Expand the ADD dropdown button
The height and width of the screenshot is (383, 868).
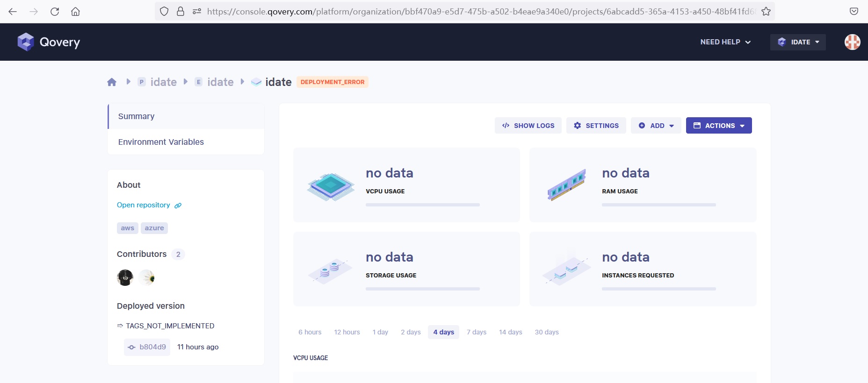click(x=656, y=126)
